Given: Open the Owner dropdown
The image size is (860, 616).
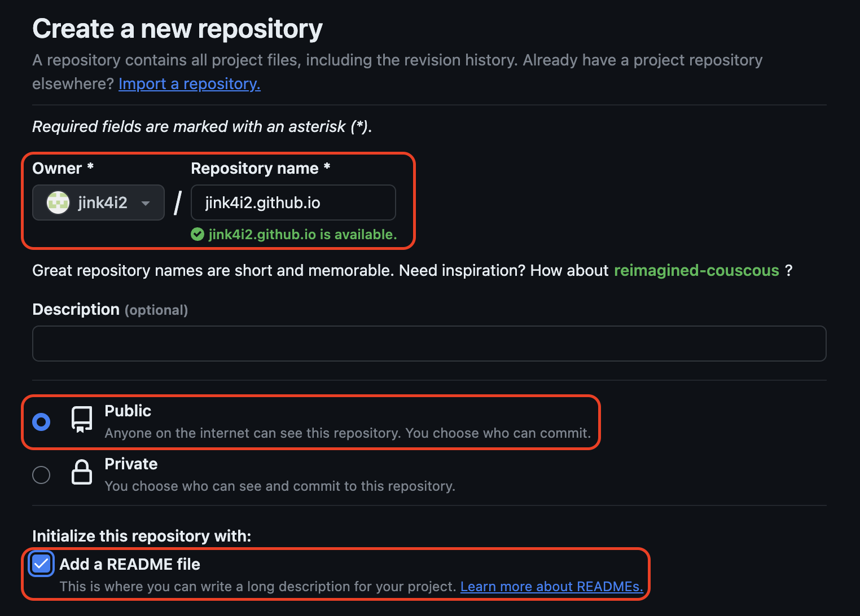Looking at the screenshot, I should [x=98, y=203].
